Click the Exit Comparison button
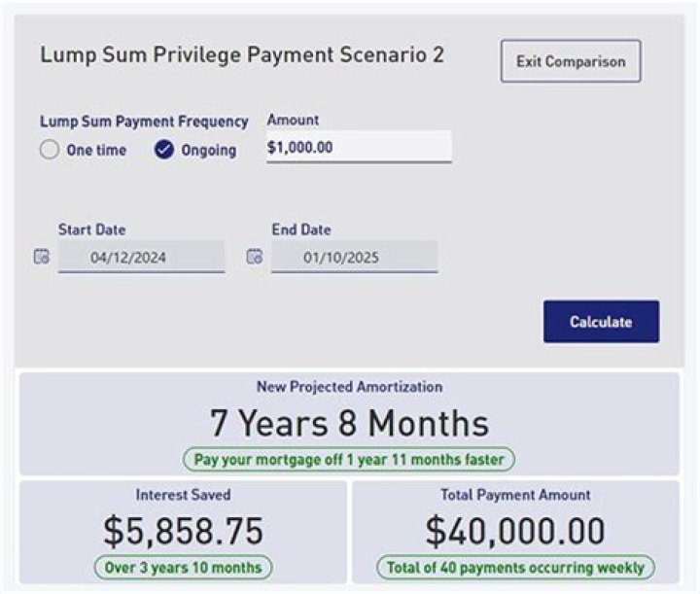The height and width of the screenshot is (594, 700). point(571,61)
